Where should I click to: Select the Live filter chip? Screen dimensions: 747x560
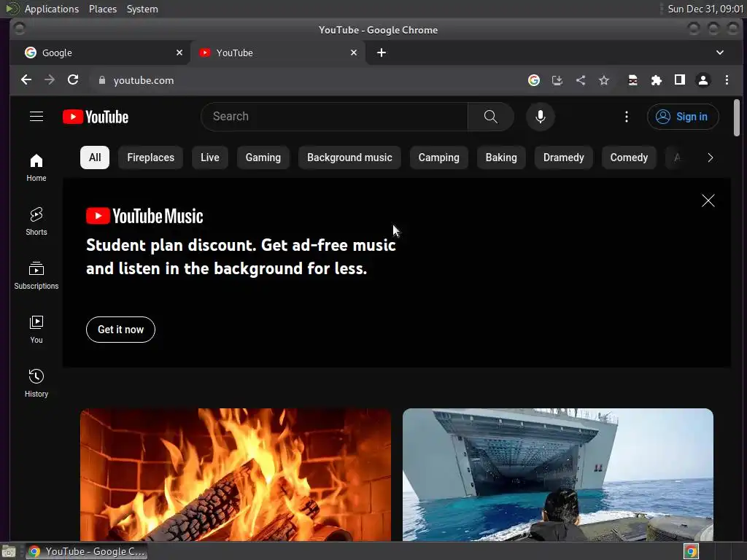click(x=209, y=157)
